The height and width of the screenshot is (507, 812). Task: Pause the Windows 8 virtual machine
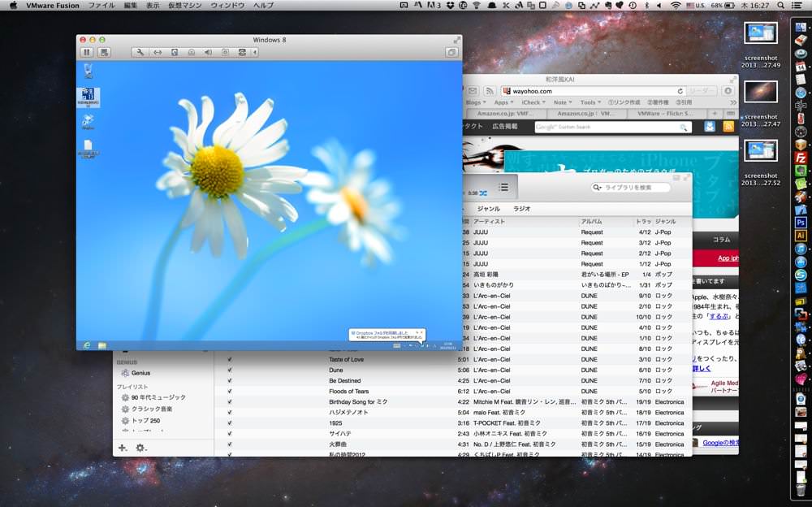(87, 52)
